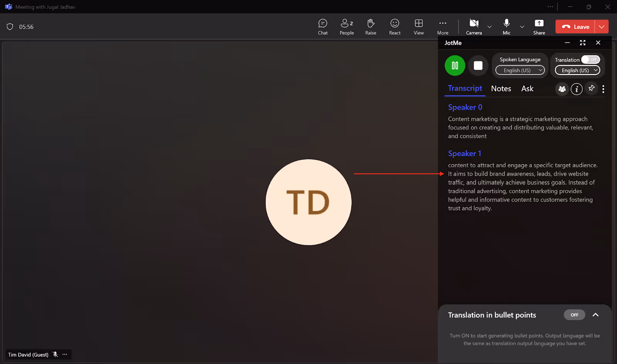Expand the JotMe panel to fullscreen
Image resolution: width=617 pixels, height=364 pixels.
[x=583, y=43]
